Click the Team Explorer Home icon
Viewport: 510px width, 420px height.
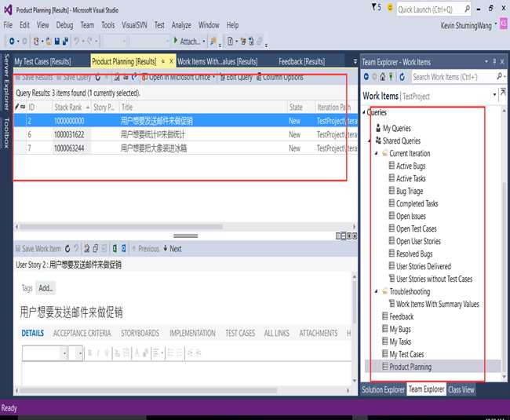pos(383,77)
